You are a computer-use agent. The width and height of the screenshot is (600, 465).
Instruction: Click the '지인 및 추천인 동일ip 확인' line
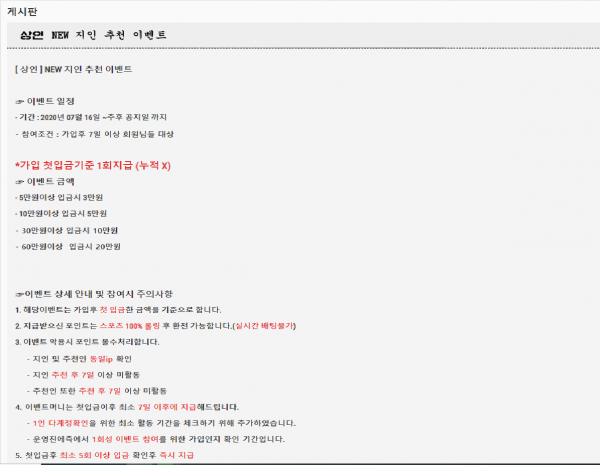(x=85, y=358)
